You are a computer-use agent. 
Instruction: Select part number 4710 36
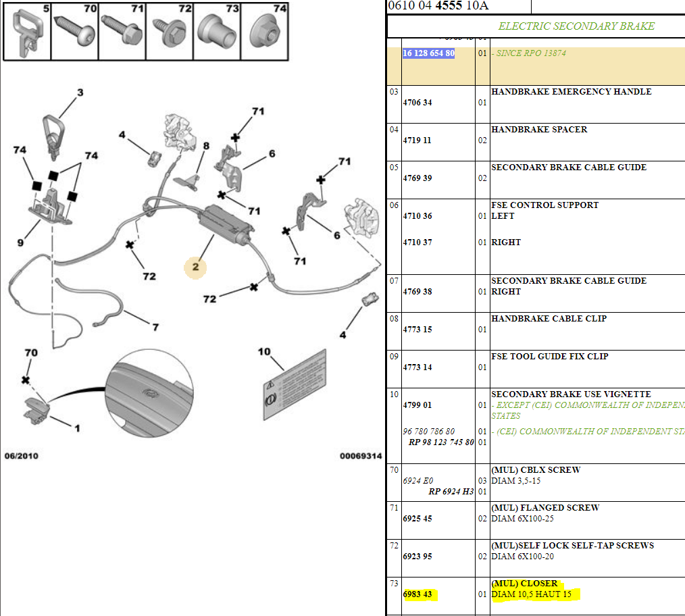click(417, 216)
